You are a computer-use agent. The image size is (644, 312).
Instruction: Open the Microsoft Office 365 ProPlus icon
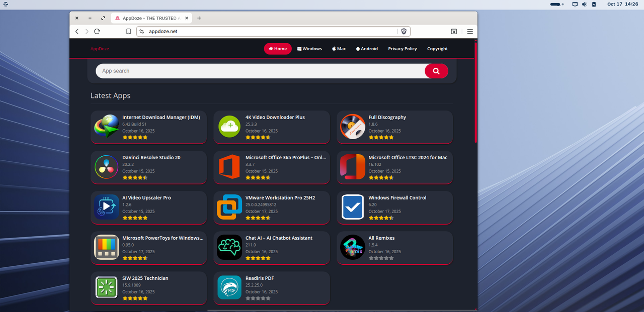pyautogui.click(x=229, y=167)
